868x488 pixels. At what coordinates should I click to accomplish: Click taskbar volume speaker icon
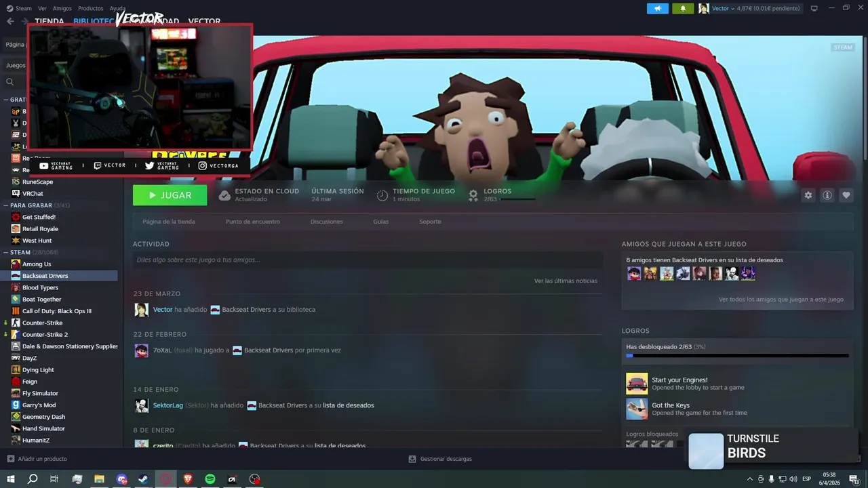pyautogui.click(x=793, y=479)
